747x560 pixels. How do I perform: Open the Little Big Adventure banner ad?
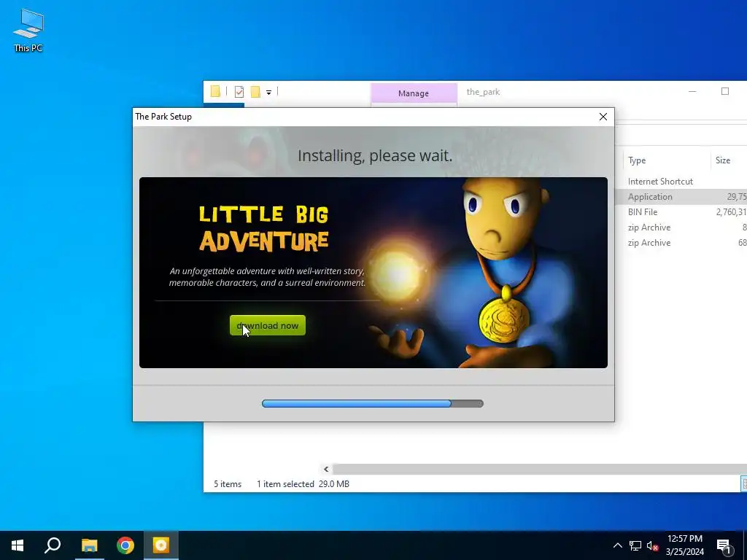click(373, 273)
